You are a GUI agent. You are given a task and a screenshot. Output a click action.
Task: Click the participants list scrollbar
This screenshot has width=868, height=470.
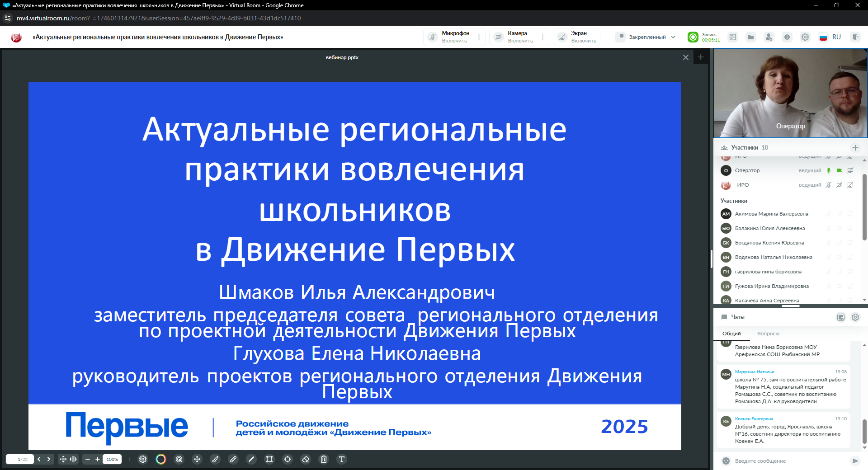[x=864, y=207]
